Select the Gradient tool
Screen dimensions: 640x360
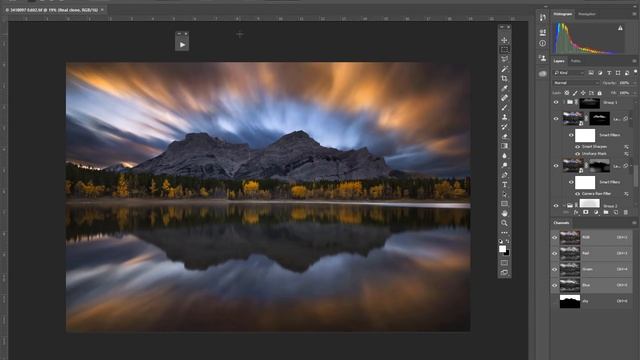[x=504, y=146]
